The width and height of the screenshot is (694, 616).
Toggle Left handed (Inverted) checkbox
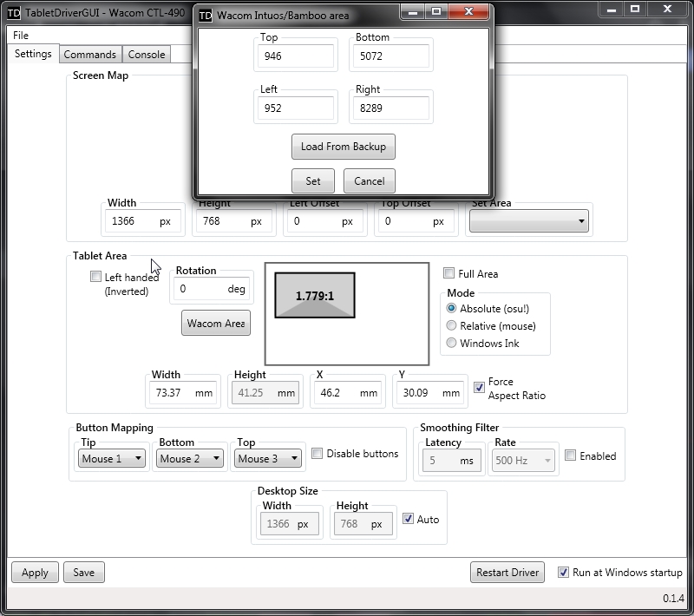(95, 277)
